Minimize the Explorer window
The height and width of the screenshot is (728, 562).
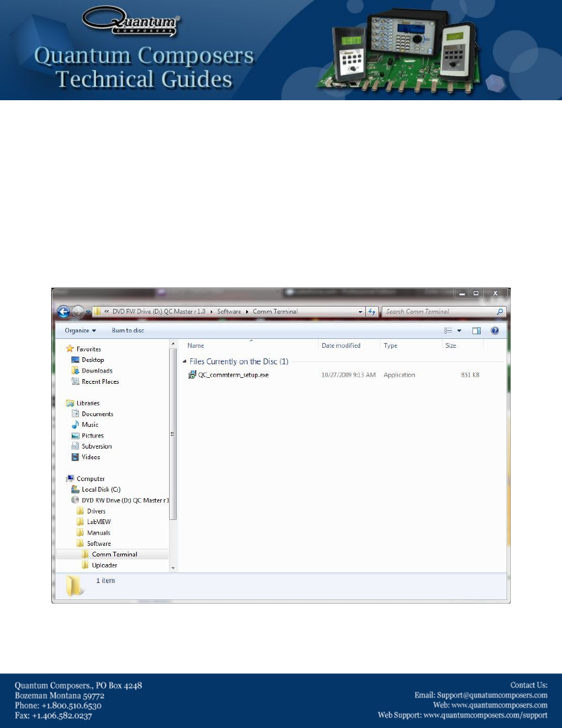pyautogui.click(x=462, y=294)
